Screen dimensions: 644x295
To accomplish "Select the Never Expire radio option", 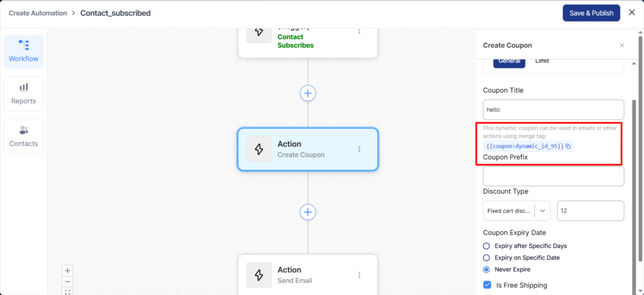I will point(486,269).
